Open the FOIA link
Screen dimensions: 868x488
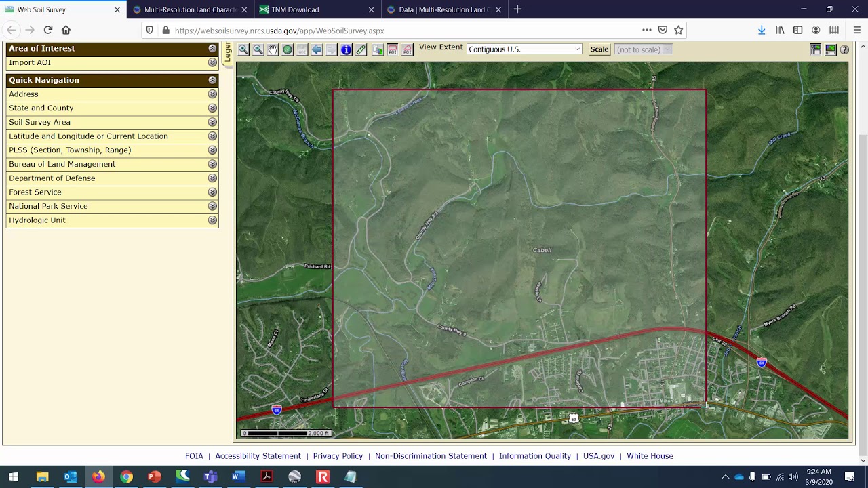point(194,456)
